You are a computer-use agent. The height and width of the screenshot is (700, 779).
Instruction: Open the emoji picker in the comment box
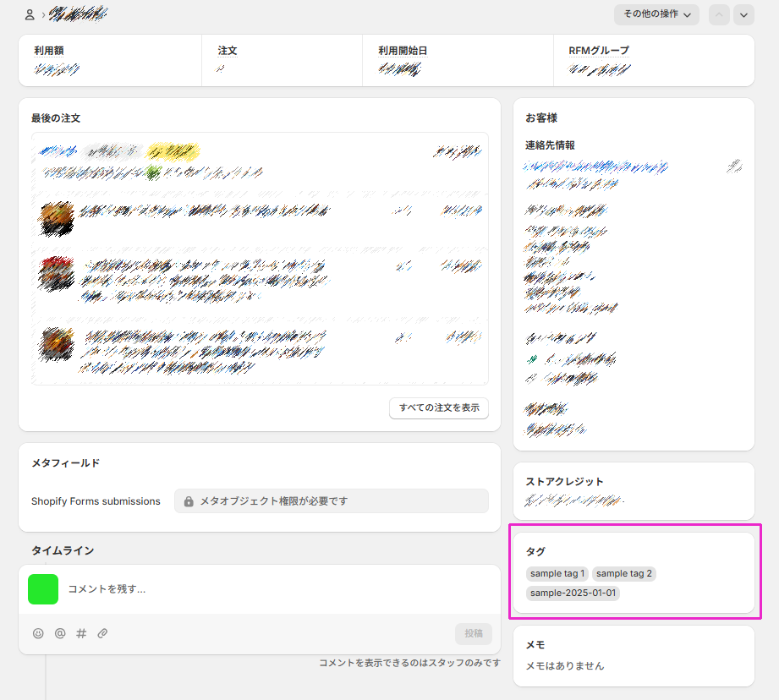[x=38, y=633]
